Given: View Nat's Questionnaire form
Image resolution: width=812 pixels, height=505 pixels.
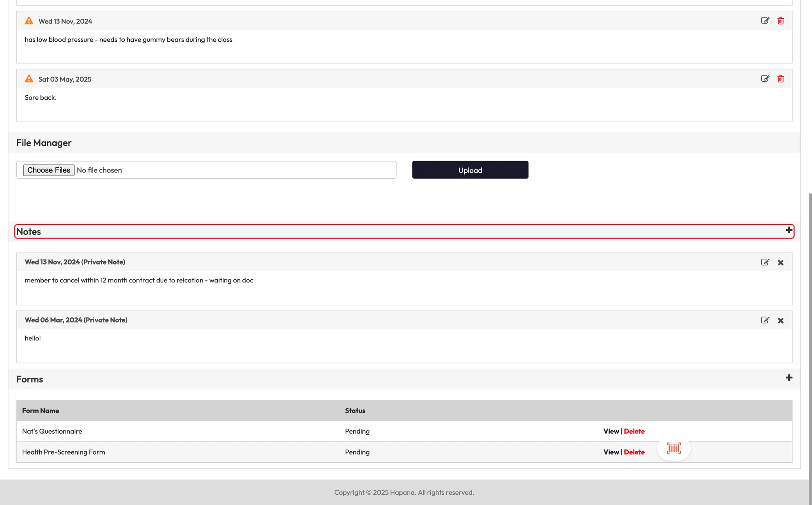Looking at the screenshot, I should [611, 431].
